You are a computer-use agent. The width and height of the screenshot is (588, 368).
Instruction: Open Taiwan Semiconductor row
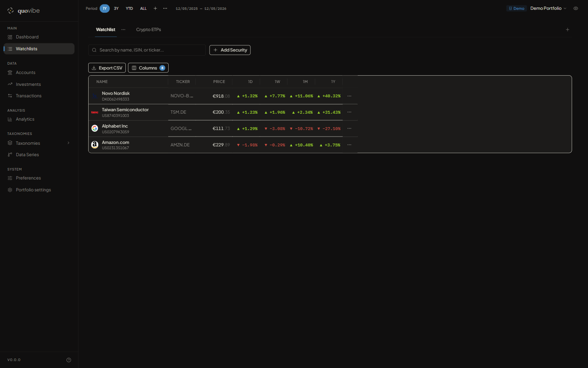[x=223, y=112]
